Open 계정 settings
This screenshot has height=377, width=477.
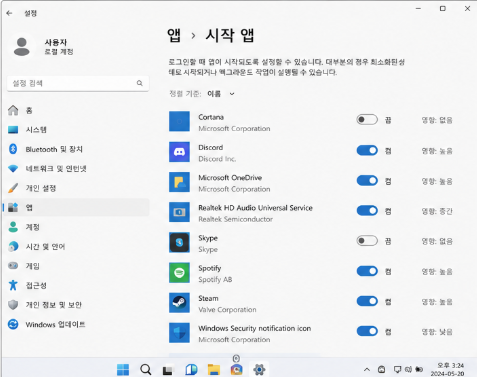click(x=76, y=227)
